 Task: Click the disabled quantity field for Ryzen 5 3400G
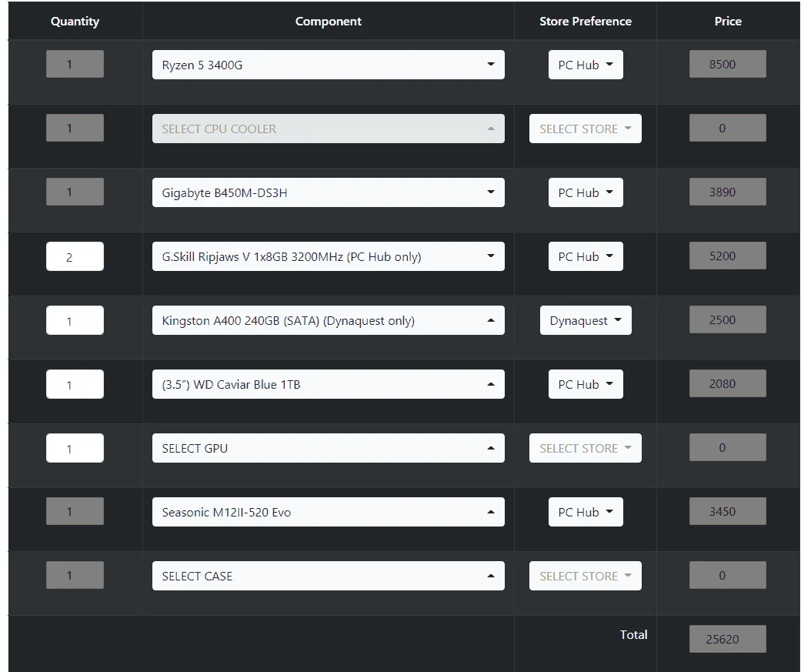click(75, 64)
